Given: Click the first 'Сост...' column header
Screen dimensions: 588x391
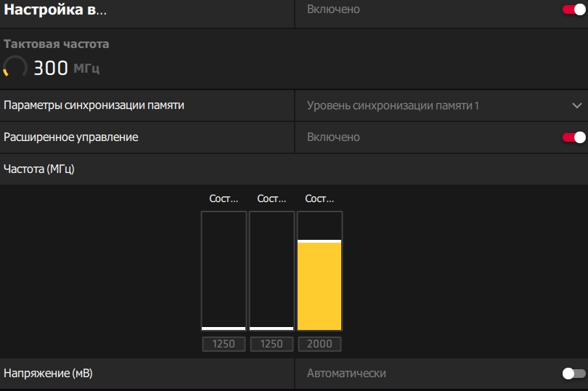Looking at the screenshot, I should tap(224, 198).
